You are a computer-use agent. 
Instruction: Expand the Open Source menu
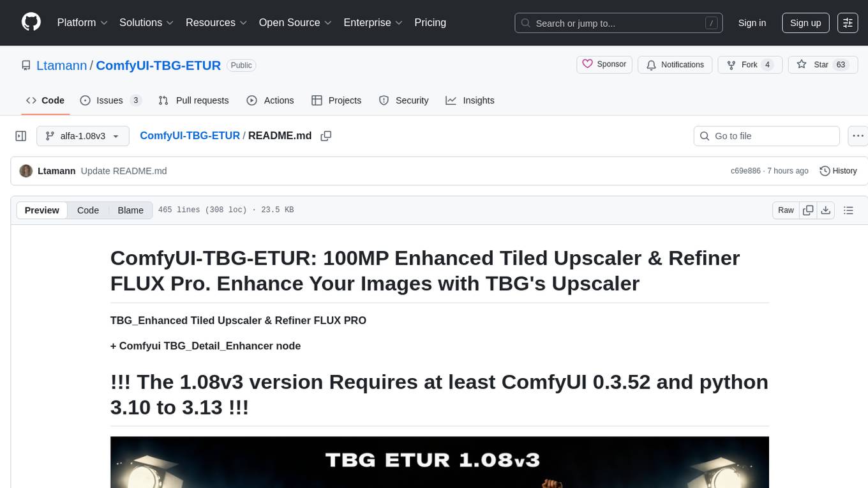click(x=295, y=22)
